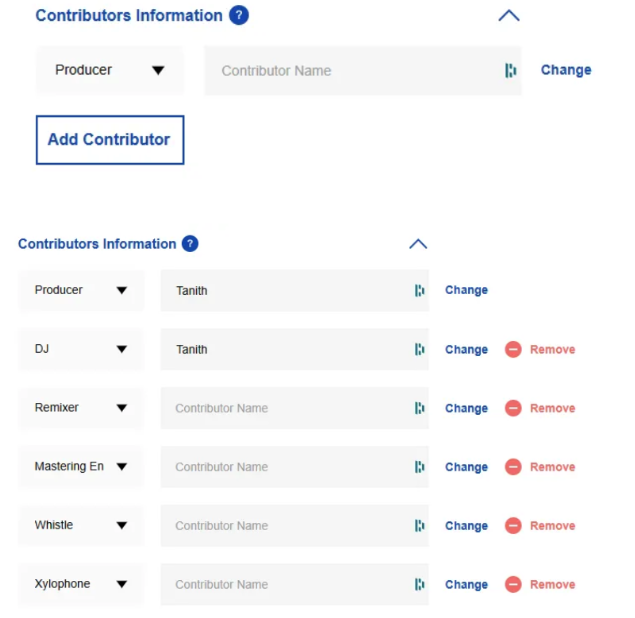Open the top Producer role dropdown
Viewport: 635px width, 618px height.
pos(110,70)
